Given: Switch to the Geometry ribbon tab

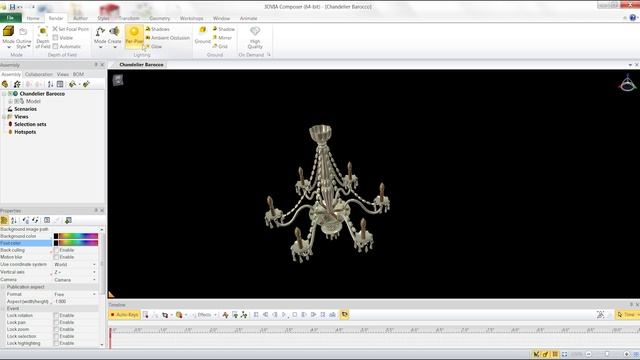Looking at the screenshot, I should point(159,18).
